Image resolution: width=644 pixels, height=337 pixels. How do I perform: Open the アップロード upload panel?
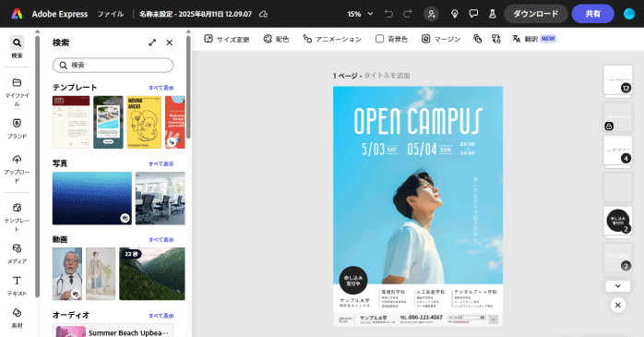[x=17, y=169]
